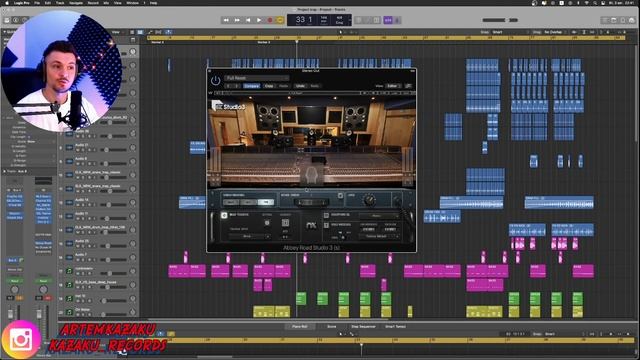Click the plugin link icon

click(x=408, y=86)
